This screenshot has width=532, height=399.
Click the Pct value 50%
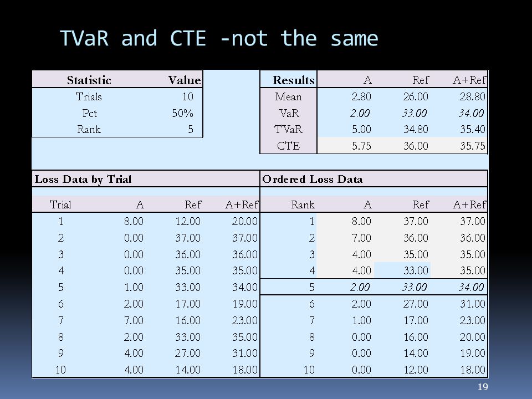pyautogui.click(x=182, y=113)
